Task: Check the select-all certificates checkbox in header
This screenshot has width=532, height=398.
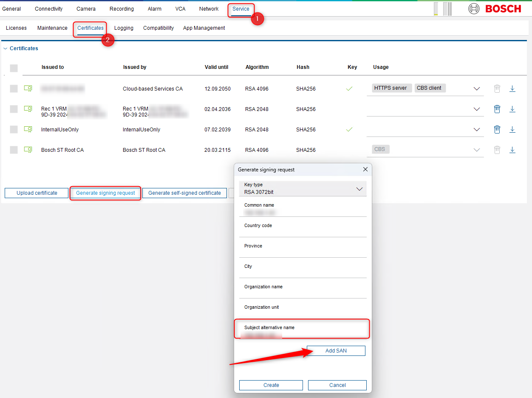Action: [x=14, y=68]
